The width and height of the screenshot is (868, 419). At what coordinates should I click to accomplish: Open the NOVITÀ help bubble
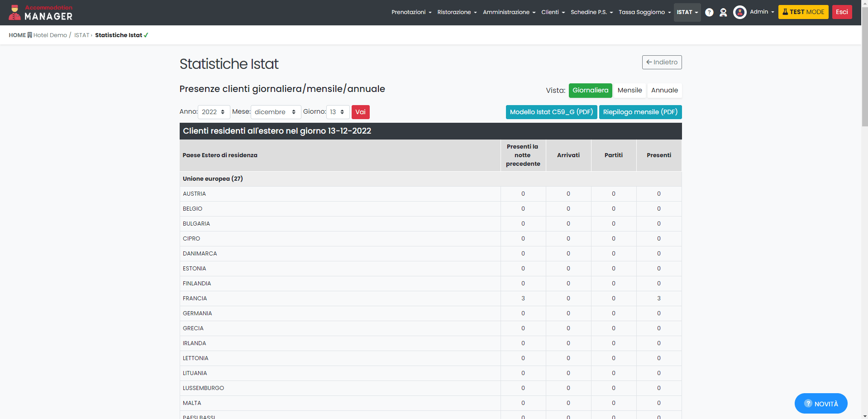pos(820,404)
